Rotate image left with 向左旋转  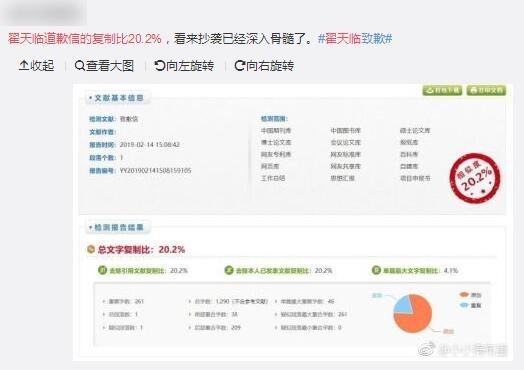click(x=184, y=66)
